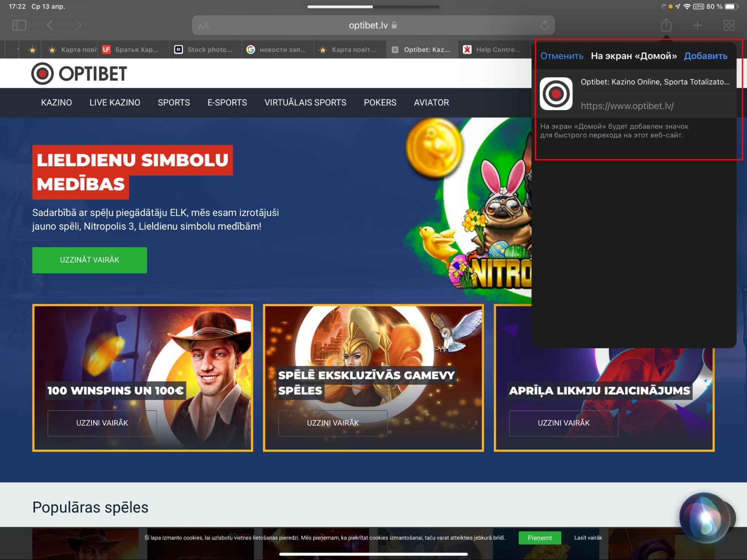The width and height of the screenshot is (747, 560).
Task: Show the Safari sidebar
Action: [x=19, y=25]
